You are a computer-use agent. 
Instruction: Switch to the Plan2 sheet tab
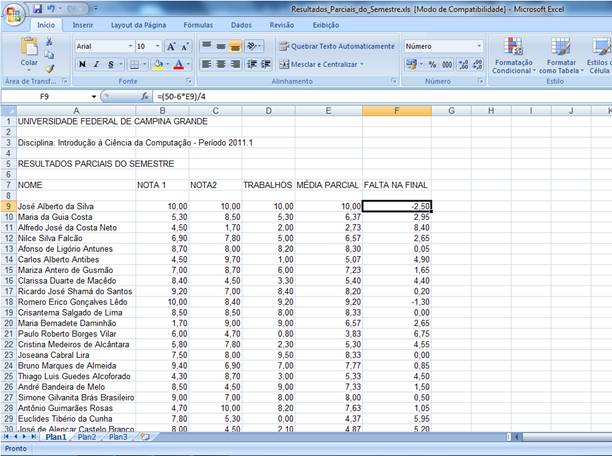(87, 437)
